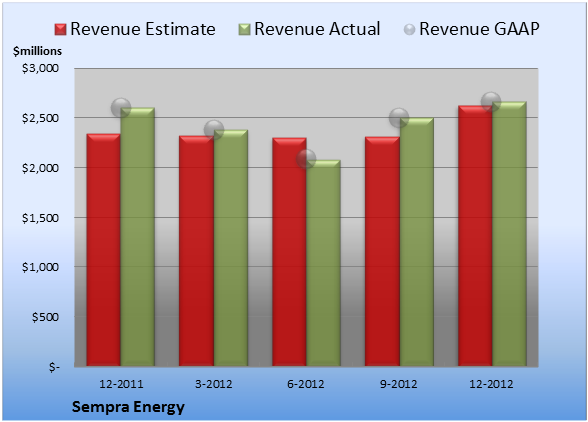Select the red estimate bar for 3-2012

point(196,251)
